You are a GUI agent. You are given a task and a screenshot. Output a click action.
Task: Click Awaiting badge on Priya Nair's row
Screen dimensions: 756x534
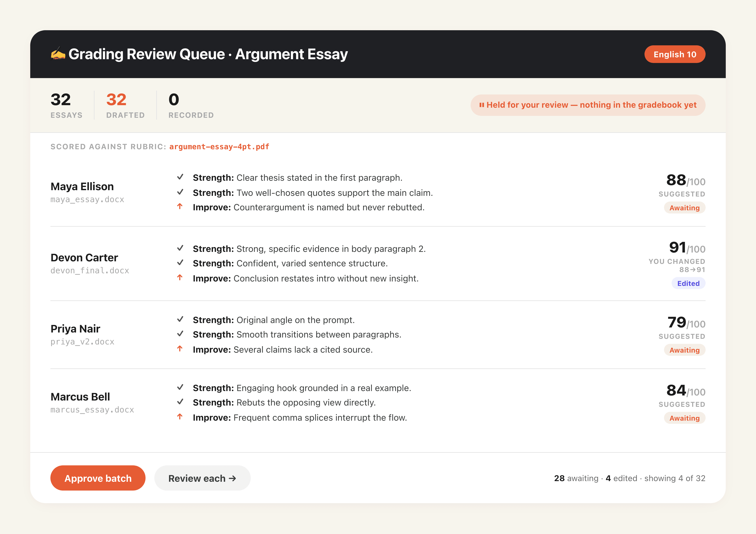[685, 350]
